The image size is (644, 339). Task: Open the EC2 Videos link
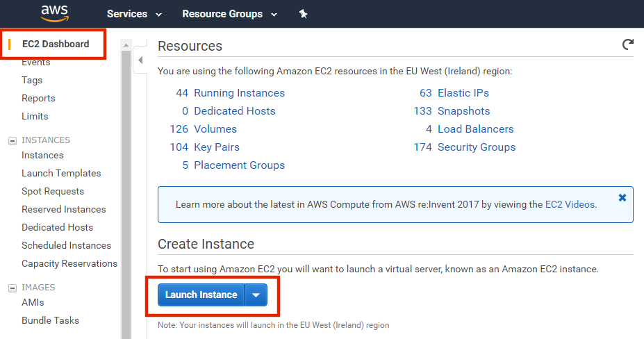(x=570, y=204)
